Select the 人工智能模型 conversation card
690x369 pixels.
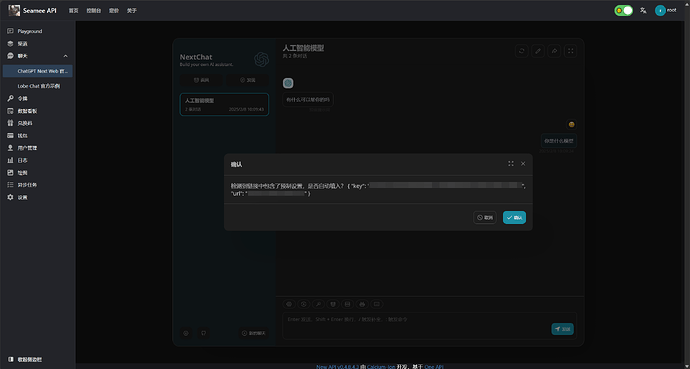coord(224,104)
